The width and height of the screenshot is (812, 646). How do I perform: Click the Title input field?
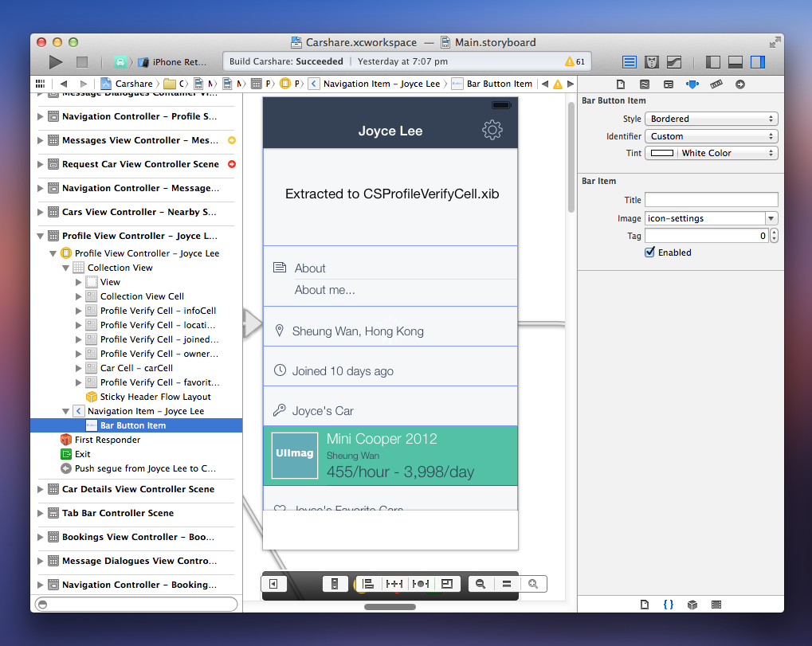(x=711, y=200)
